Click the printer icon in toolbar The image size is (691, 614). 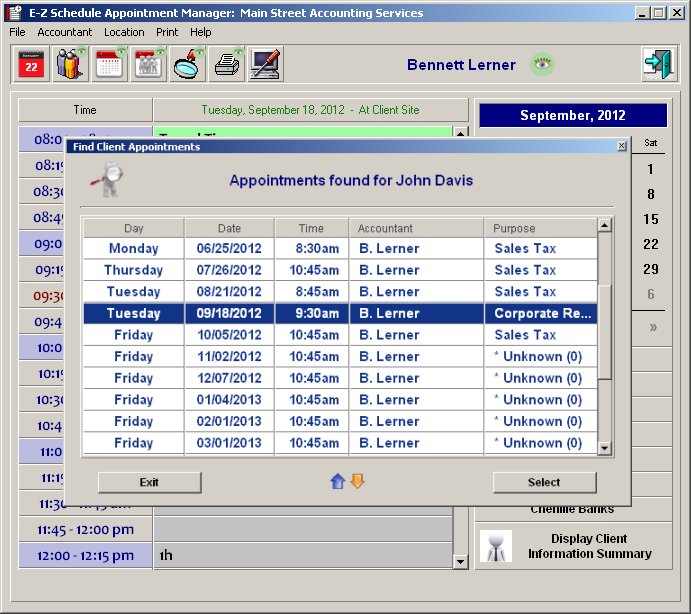pos(227,65)
